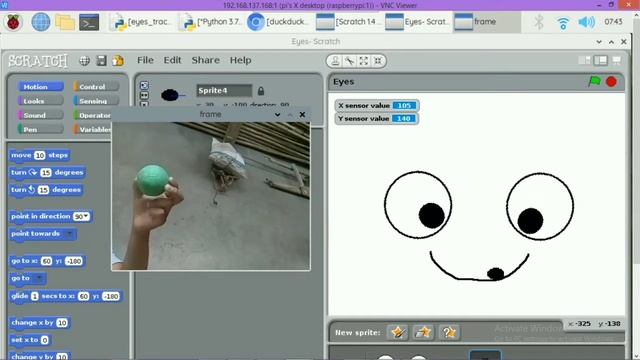Screen dimensions: 640x360
Task: Click X sensor value monitor on stage
Action: [376, 106]
